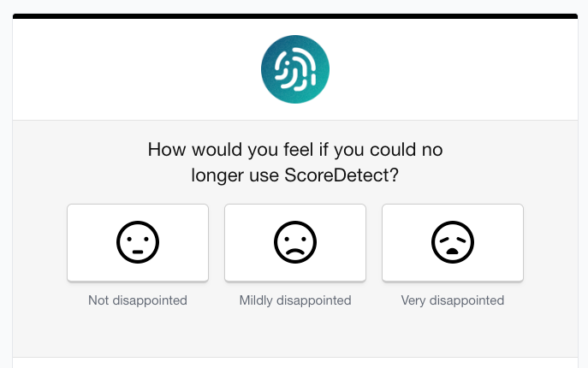Screen dimensions: 588x368
Task: Click the empty gray area below the labels
Action: 295,335
